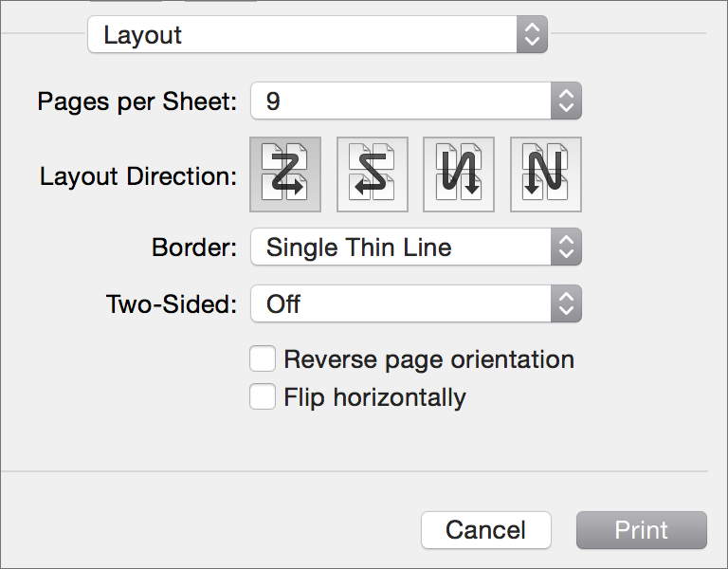
Task: Click the Two-Sided popup arrows
Action: 566,303
